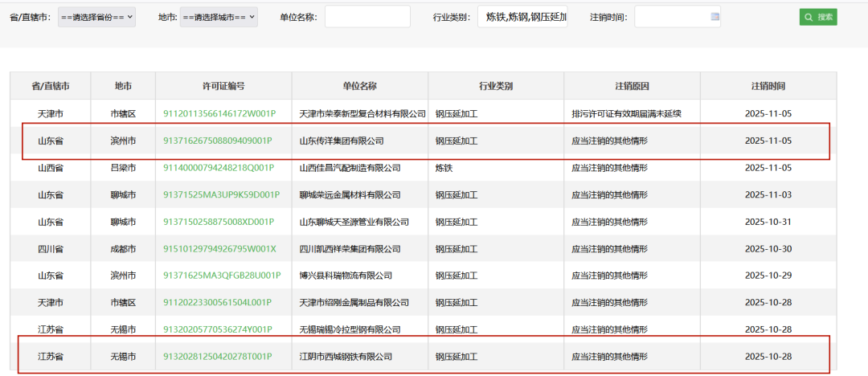This screenshot has height=376, width=868.
Task: Open permit link 91320281250420278T001P
Action: [x=217, y=357]
